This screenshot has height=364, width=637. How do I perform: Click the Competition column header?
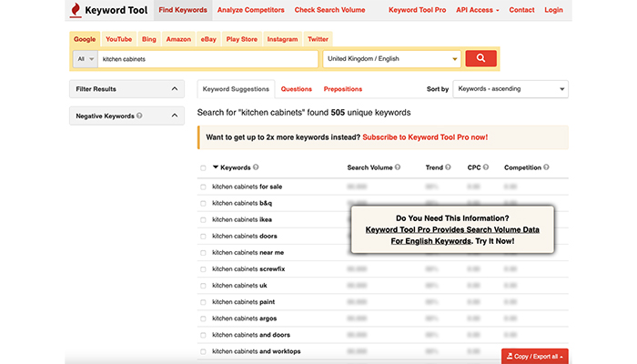point(522,167)
